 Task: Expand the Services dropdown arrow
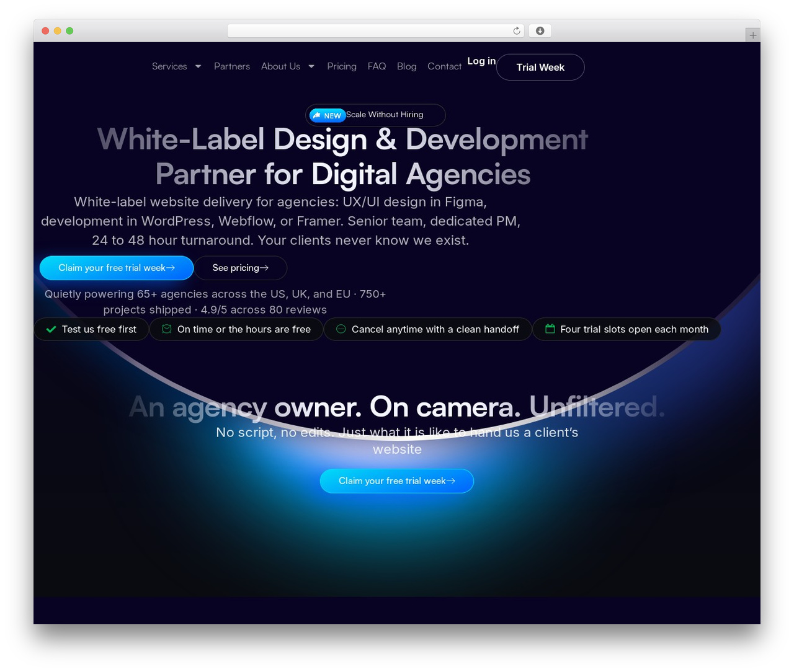click(198, 66)
